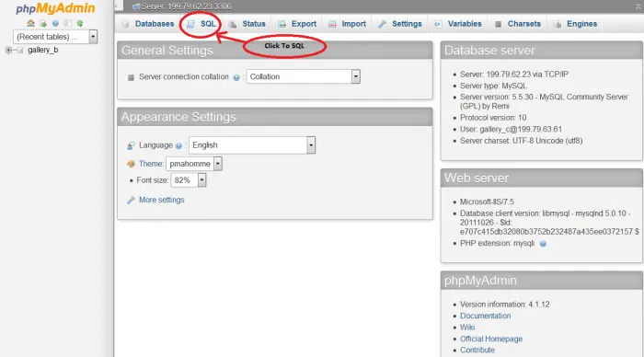This screenshot has height=357, width=644.
Task: Click the page-shaped documentation icon in the sidebar
Action: (68, 23)
